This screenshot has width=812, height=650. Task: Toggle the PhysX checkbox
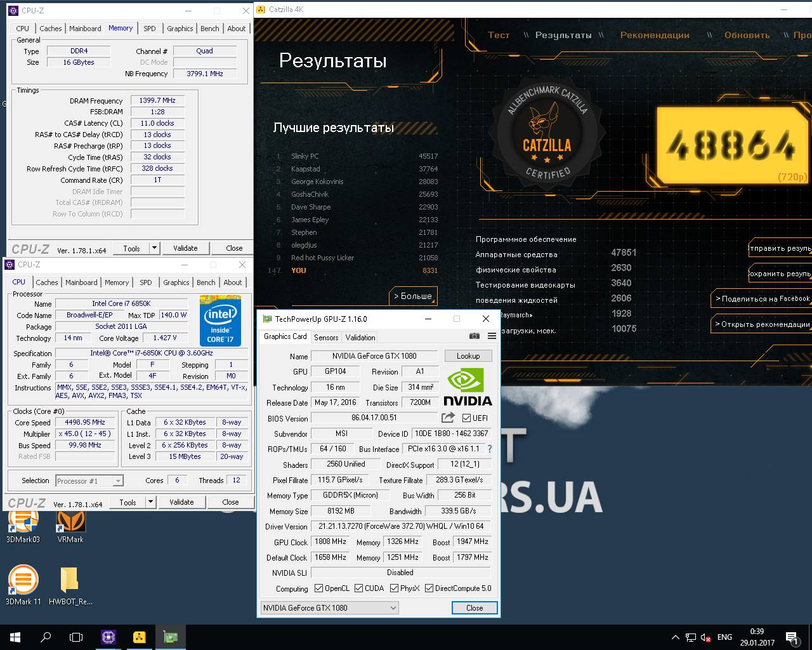click(394, 588)
